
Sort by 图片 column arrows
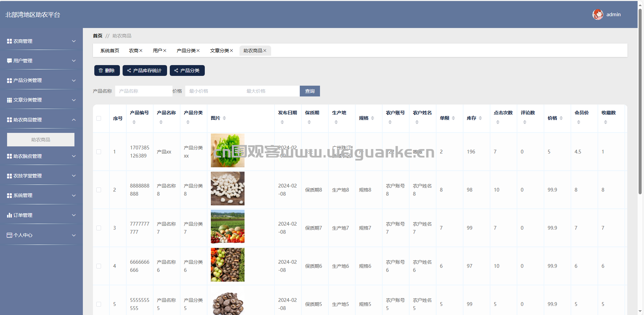click(x=224, y=118)
